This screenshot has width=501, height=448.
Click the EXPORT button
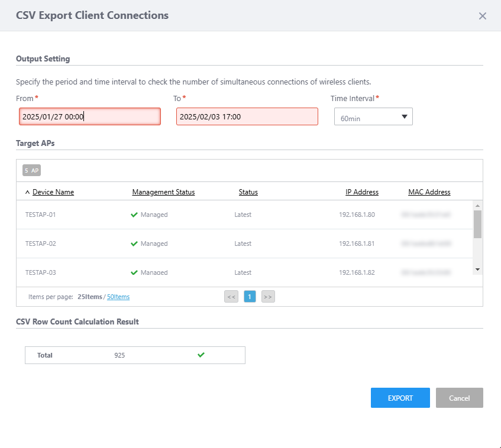coord(400,398)
